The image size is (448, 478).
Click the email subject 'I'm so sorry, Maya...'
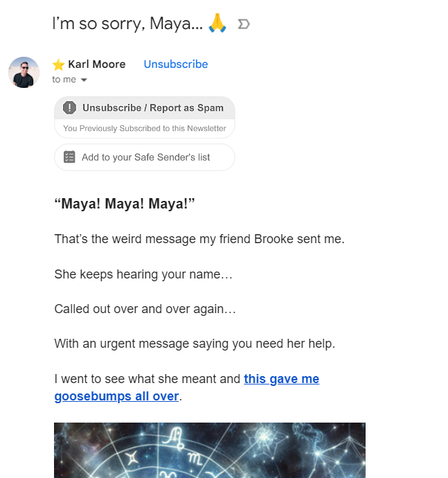pos(129,24)
